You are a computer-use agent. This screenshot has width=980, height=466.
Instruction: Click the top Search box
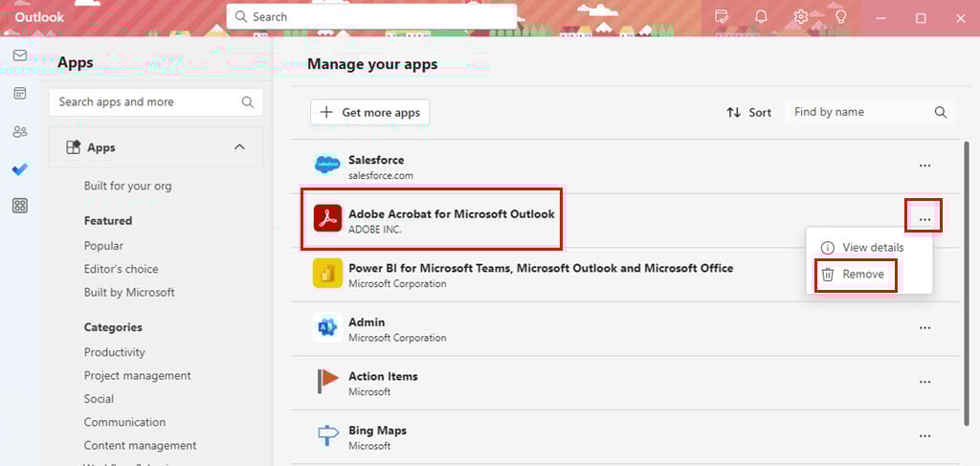click(371, 17)
